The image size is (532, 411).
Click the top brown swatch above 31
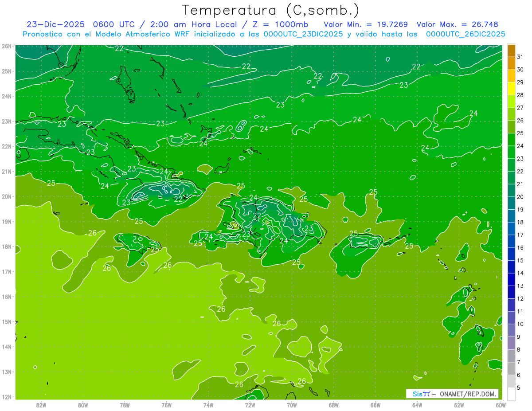[x=511, y=50]
